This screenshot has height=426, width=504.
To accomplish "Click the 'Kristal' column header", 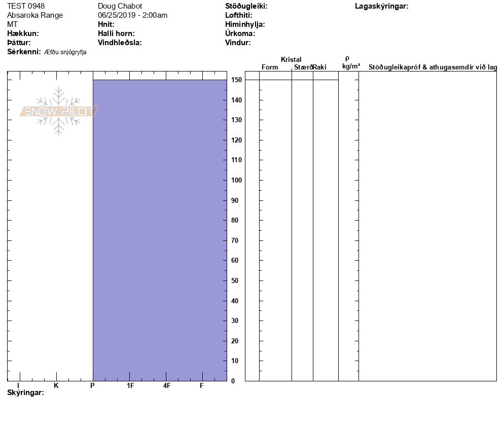I will click(x=291, y=59).
